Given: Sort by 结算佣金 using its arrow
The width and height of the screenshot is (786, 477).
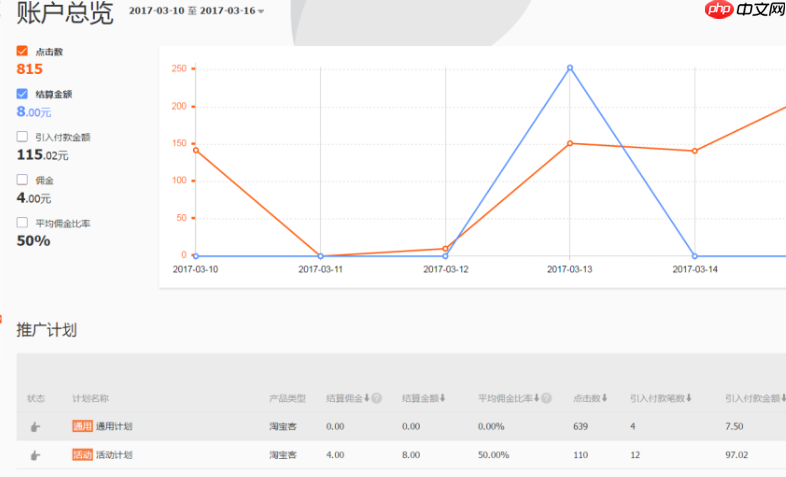Looking at the screenshot, I should point(367,398).
